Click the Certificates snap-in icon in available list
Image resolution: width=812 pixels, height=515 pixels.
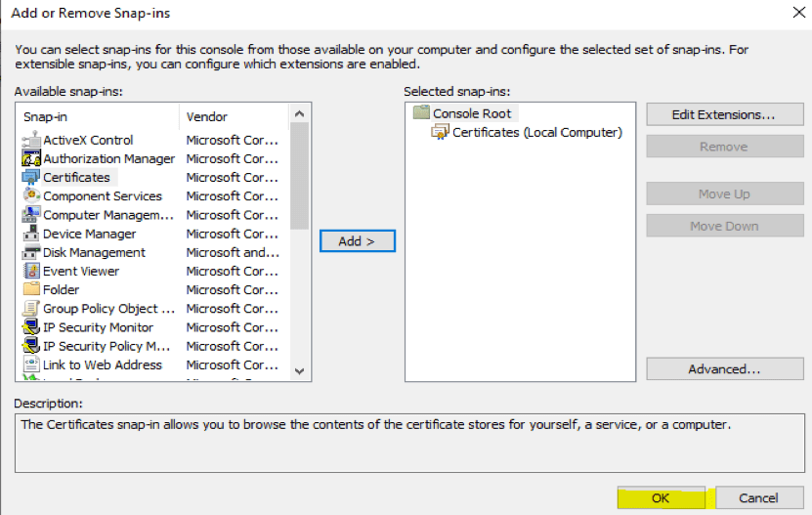pyautogui.click(x=31, y=178)
